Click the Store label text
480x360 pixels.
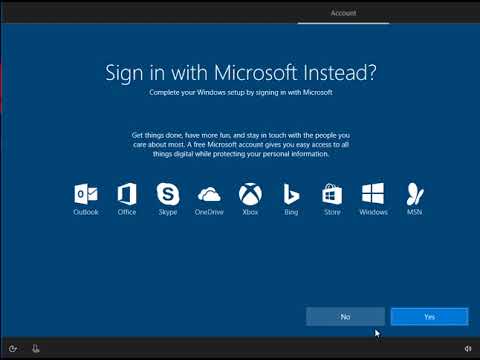(332, 212)
